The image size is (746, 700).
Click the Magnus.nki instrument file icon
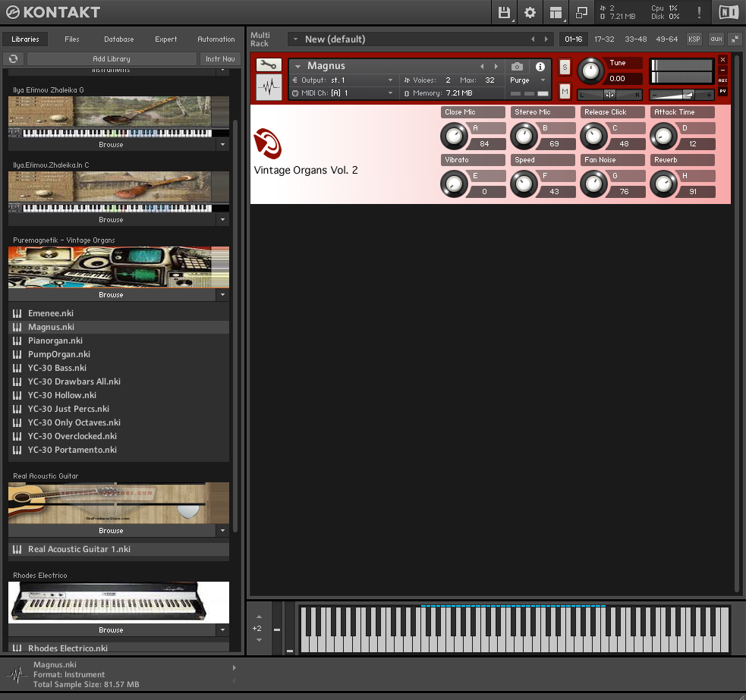(17, 327)
